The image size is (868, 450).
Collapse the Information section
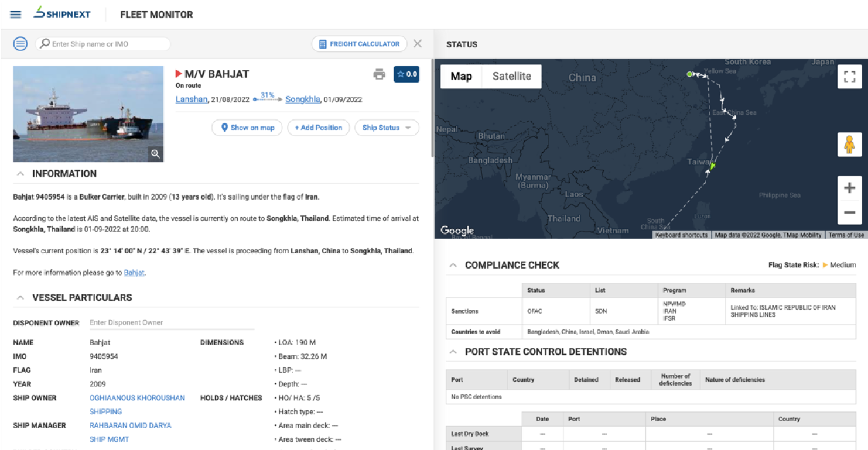tap(20, 174)
